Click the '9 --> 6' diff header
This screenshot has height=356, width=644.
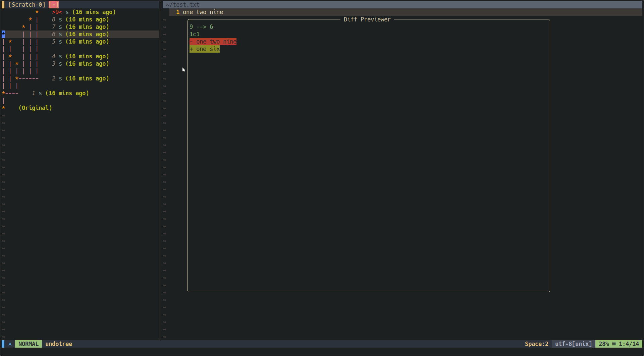pos(201,27)
